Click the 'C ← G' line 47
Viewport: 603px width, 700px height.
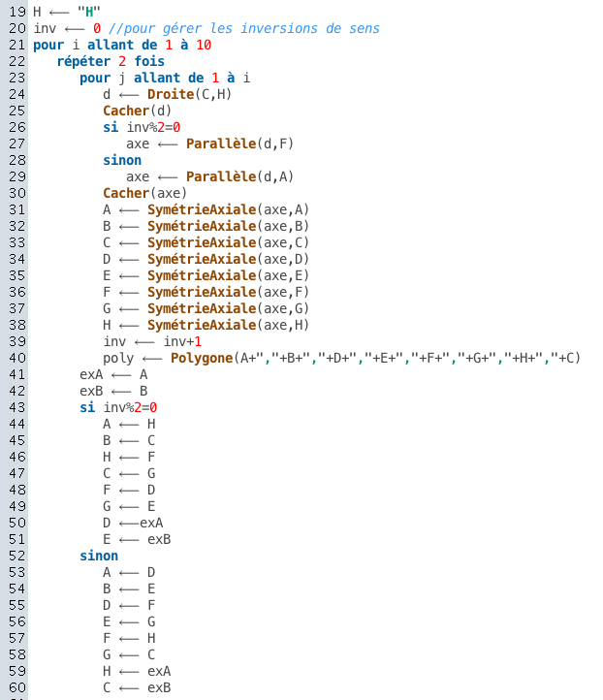pos(129,474)
